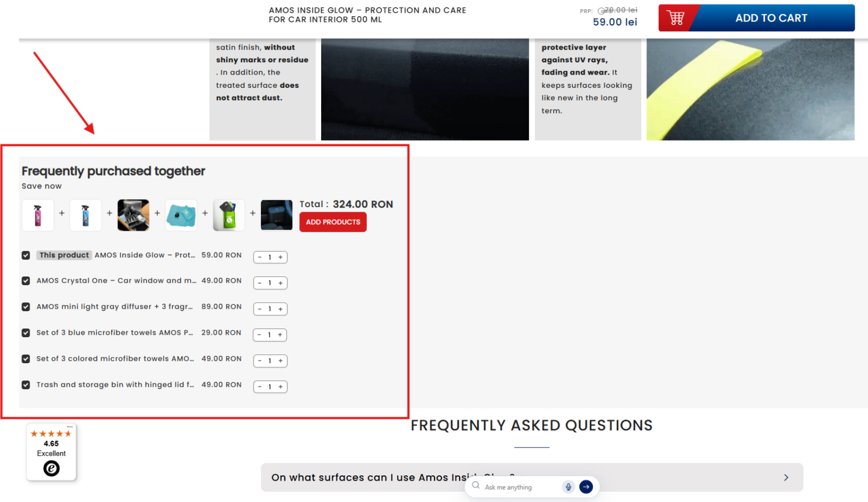
Task: Click the red ADD PRODUCTS button
Action: pyautogui.click(x=333, y=222)
